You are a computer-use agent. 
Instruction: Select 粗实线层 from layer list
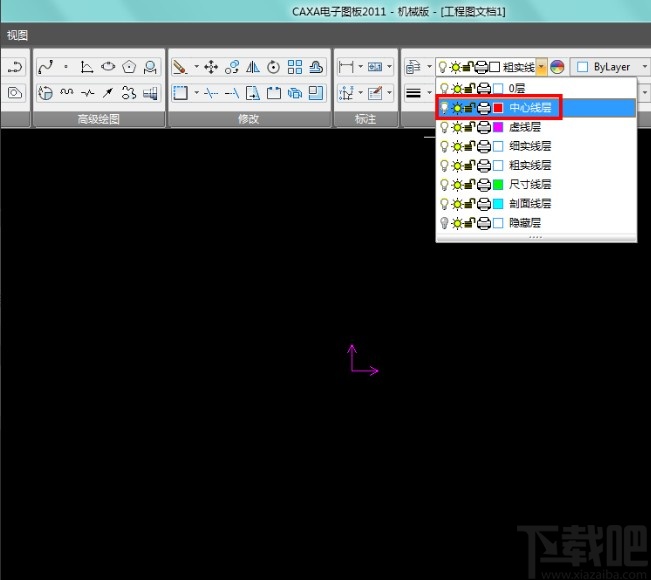click(x=536, y=165)
